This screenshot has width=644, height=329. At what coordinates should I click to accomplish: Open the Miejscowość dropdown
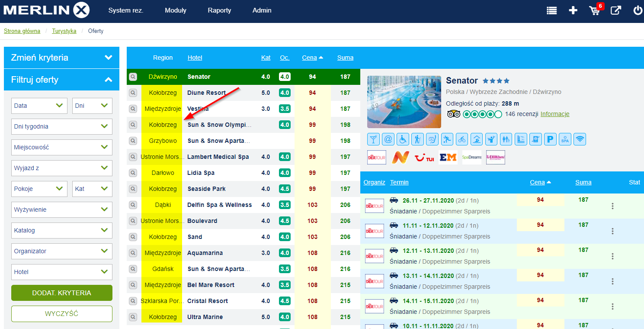pyautogui.click(x=61, y=147)
